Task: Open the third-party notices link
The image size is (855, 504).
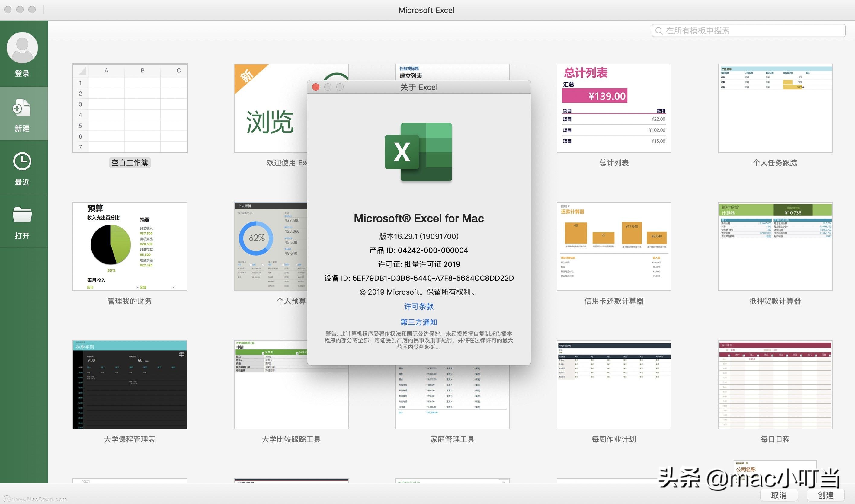Action: tap(418, 322)
